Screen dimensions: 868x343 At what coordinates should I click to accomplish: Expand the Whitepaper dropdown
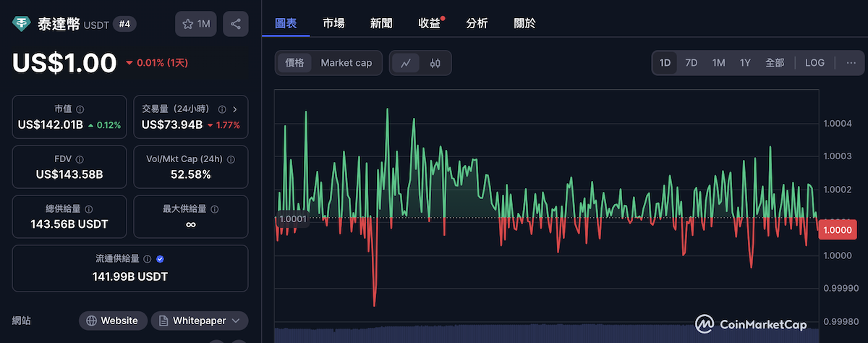(200, 321)
